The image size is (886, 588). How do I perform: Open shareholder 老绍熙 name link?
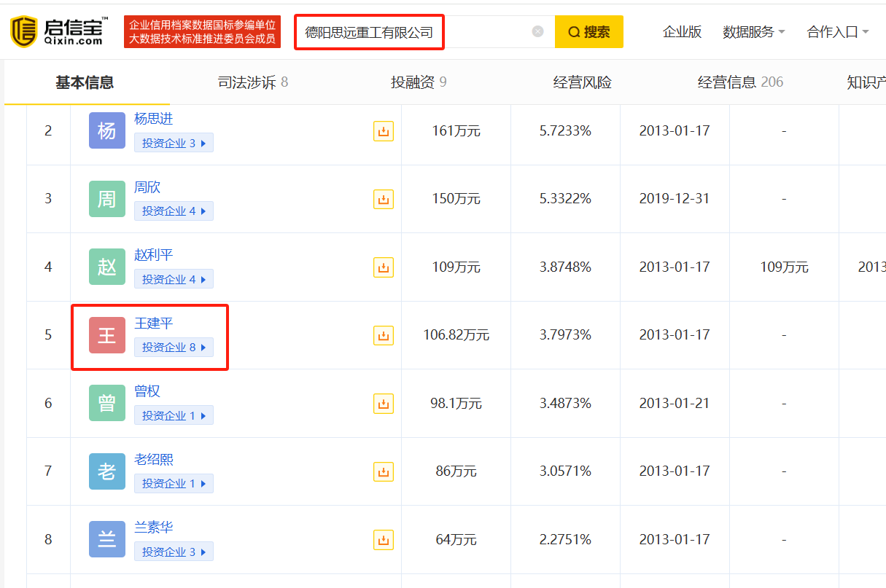pos(154,460)
